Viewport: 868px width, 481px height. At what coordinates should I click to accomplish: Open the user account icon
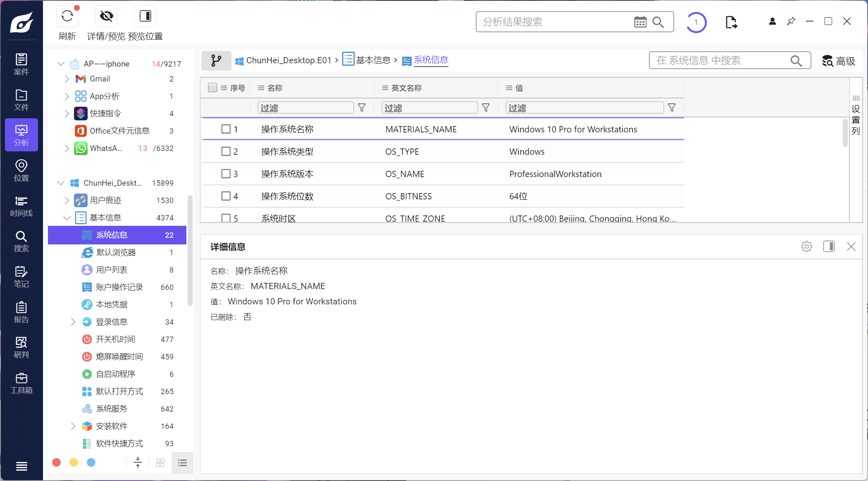tap(772, 22)
